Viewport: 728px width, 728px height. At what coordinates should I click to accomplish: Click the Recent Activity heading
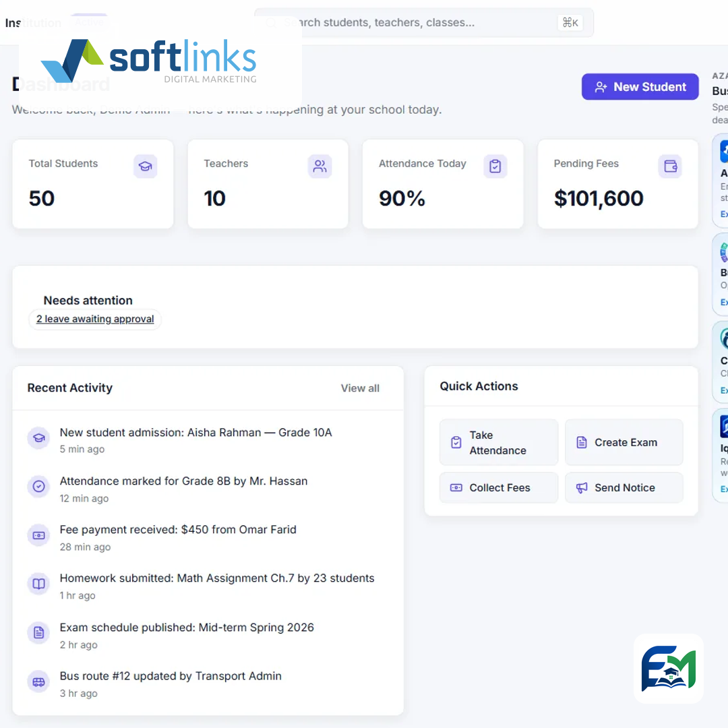70,388
